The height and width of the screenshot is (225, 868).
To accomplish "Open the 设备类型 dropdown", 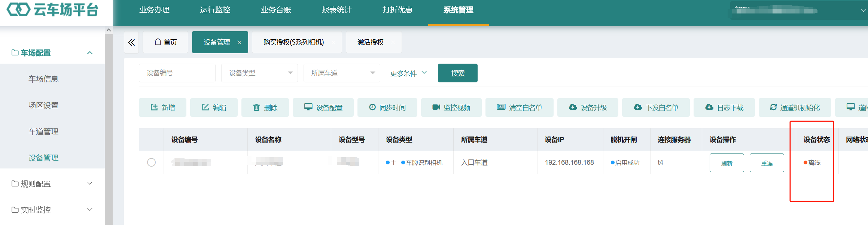I will 259,73.
